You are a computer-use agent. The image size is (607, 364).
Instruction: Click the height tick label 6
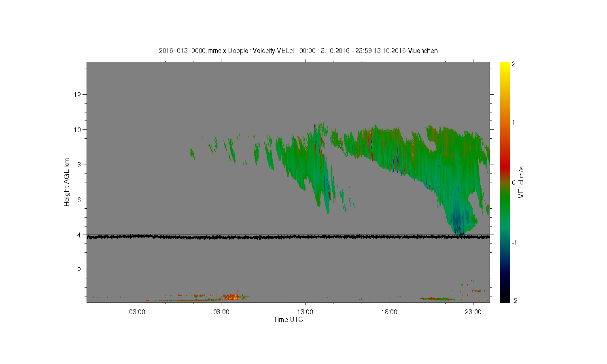pyautogui.click(x=79, y=200)
